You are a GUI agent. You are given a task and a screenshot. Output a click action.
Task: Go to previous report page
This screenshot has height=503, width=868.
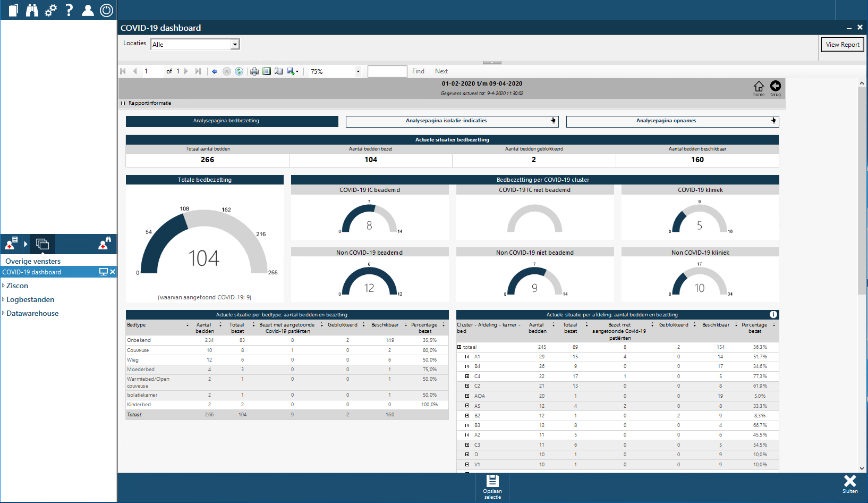click(135, 71)
